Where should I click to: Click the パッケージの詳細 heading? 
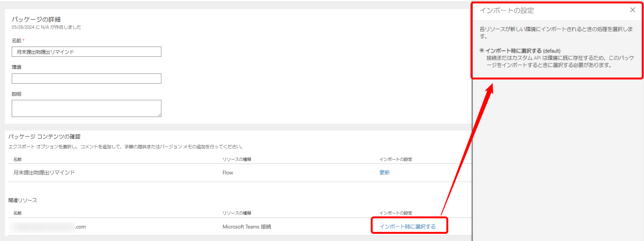(37, 19)
